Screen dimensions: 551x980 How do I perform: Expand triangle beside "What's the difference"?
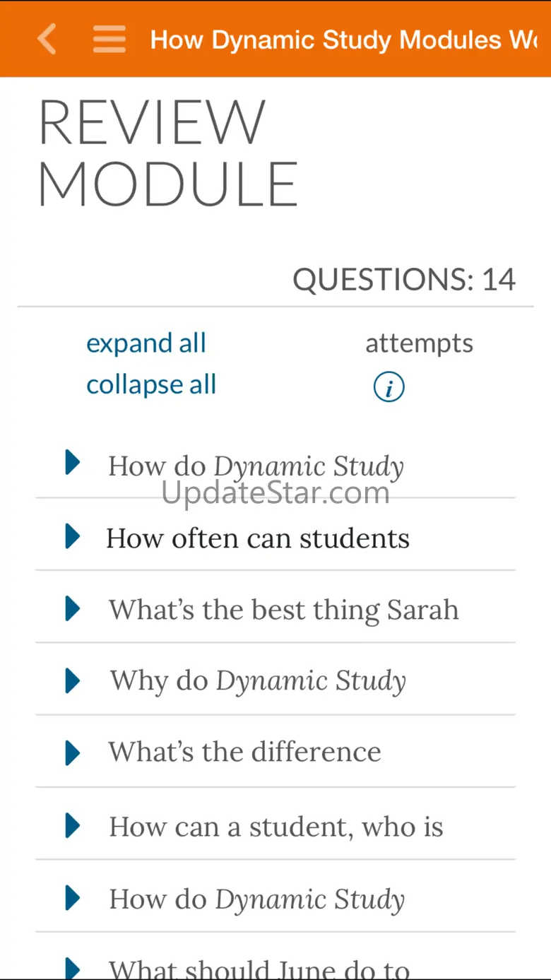72,753
